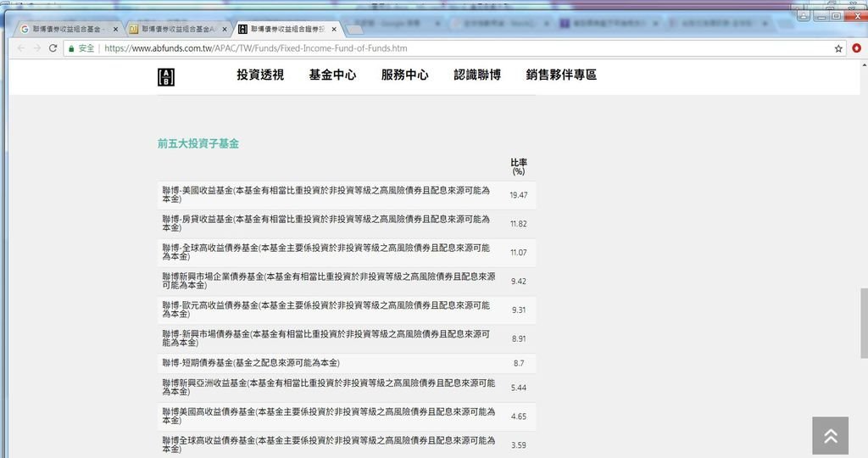868x458 pixels.
Task: Click the 11.07 ratio value
Action: (x=519, y=253)
